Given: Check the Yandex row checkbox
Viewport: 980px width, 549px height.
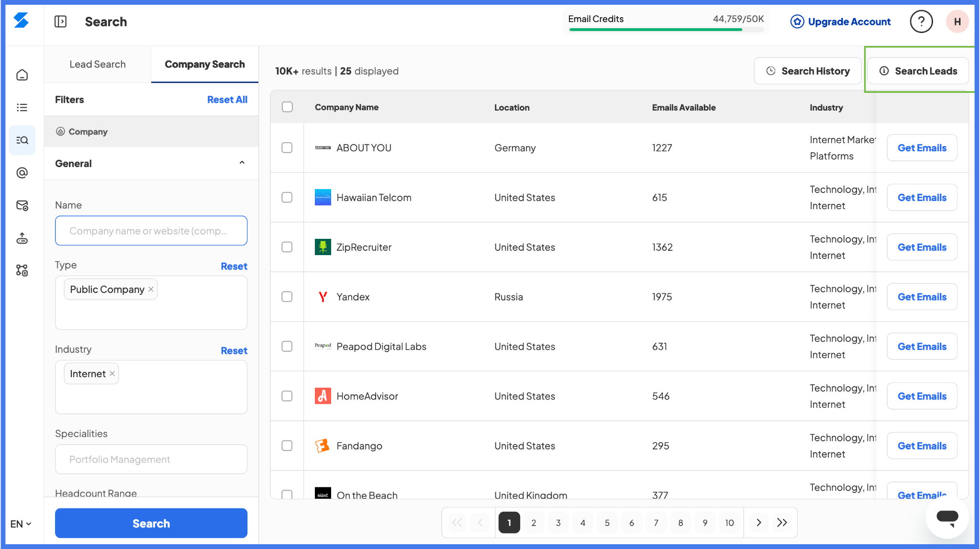Looking at the screenshot, I should coord(287,297).
